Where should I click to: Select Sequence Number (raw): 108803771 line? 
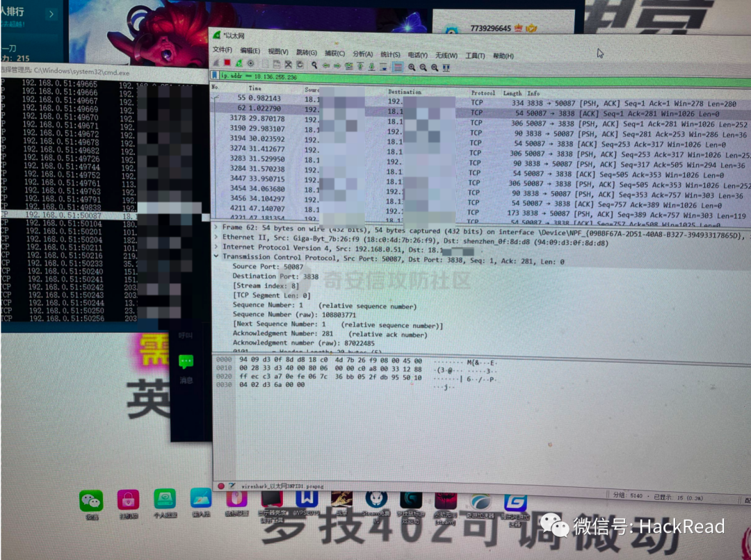[x=294, y=315]
